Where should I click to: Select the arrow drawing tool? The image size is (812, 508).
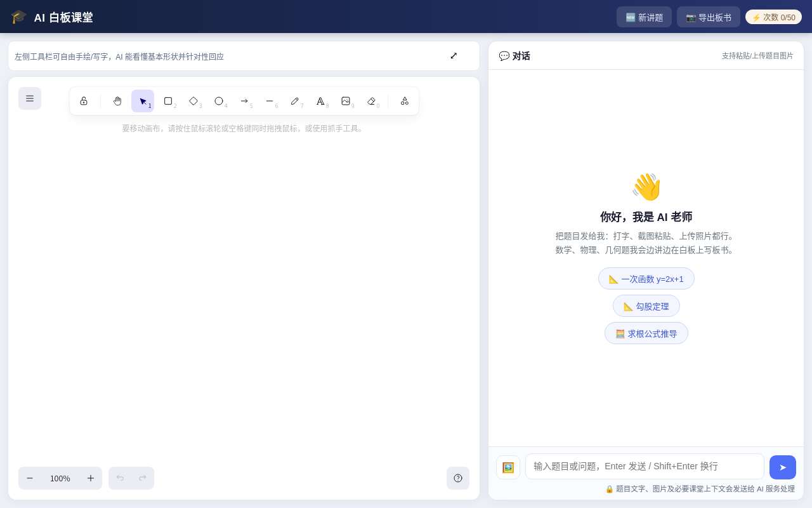click(244, 101)
